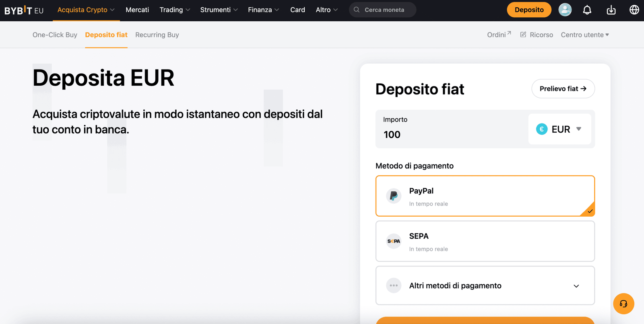This screenshot has height=324, width=644.
Task: Open the language globe icon
Action: [x=634, y=10]
